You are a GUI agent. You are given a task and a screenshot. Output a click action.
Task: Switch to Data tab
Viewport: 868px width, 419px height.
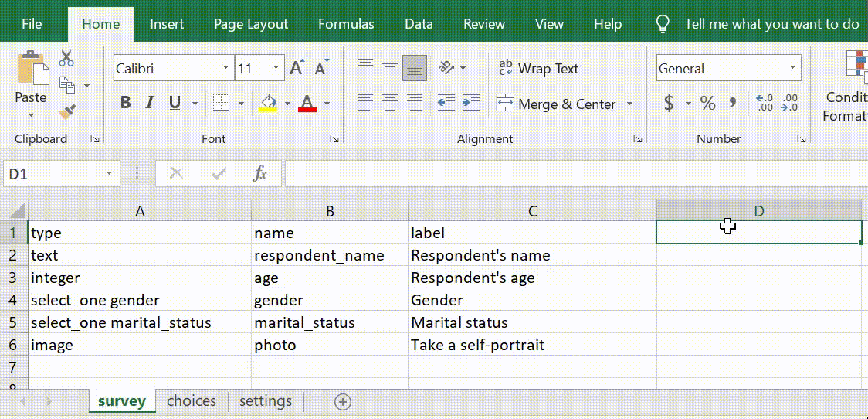[x=419, y=24]
